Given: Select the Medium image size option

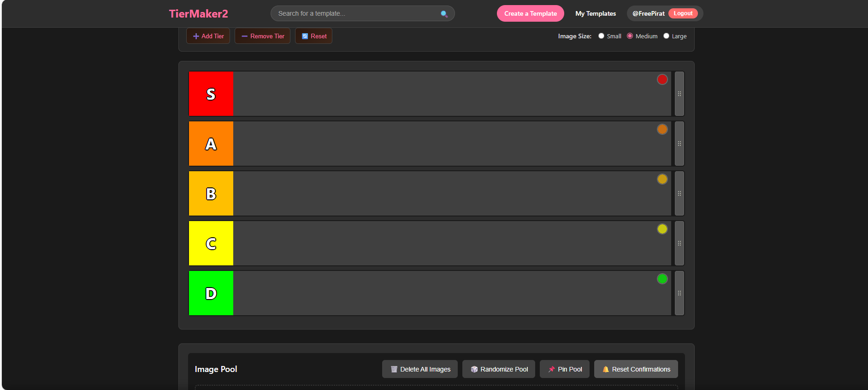Looking at the screenshot, I should pyautogui.click(x=630, y=36).
